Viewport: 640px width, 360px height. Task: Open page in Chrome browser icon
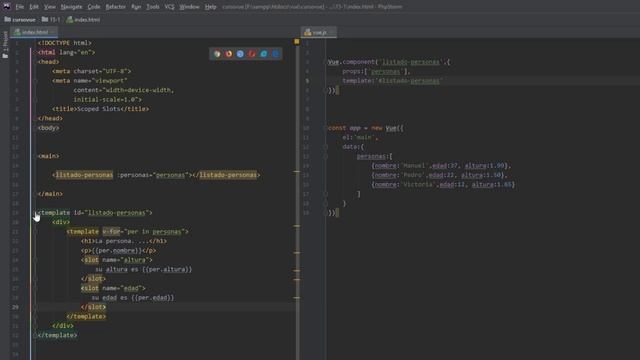(217, 54)
